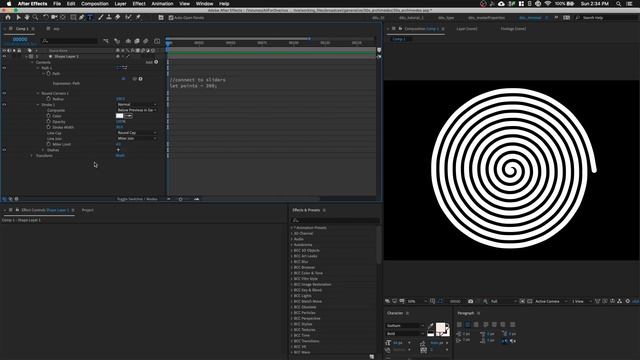Toggle Auto-Open Panels checkbox
This screenshot has height=360, width=640.
(x=171, y=18)
